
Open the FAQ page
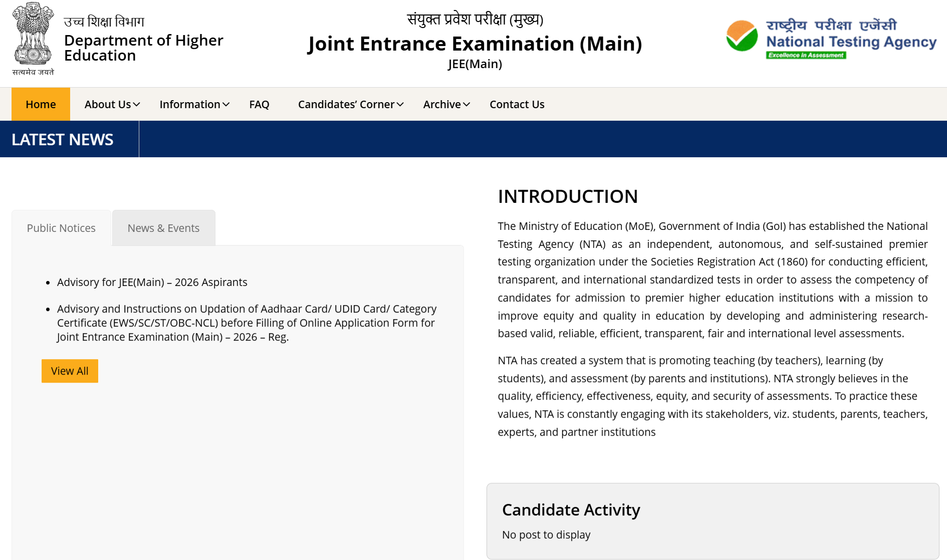(259, 105)
